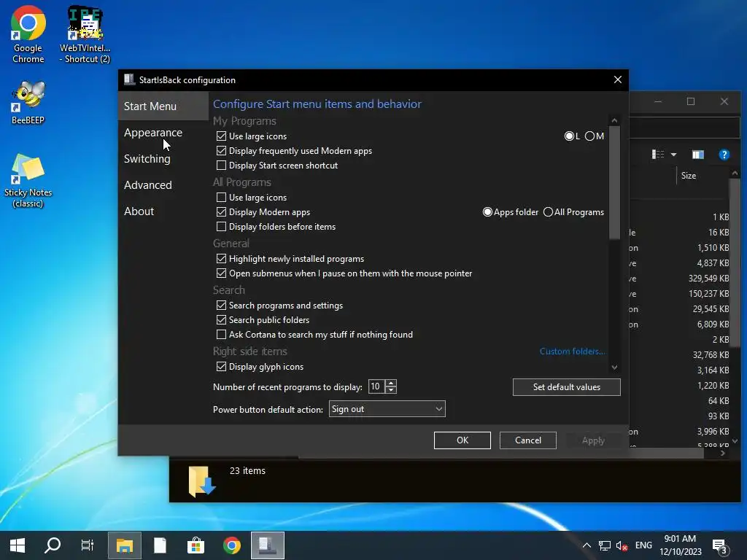This screenshot has height=560, width=747.
Task: Open Power button default action dropdown
Action: 387,409
